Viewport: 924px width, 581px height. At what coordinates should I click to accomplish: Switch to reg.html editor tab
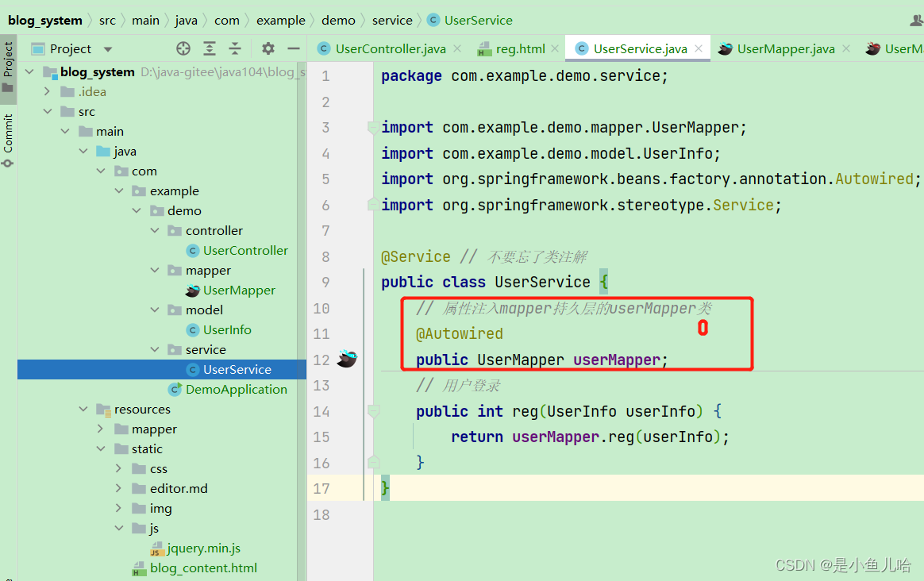click(520, 49)
